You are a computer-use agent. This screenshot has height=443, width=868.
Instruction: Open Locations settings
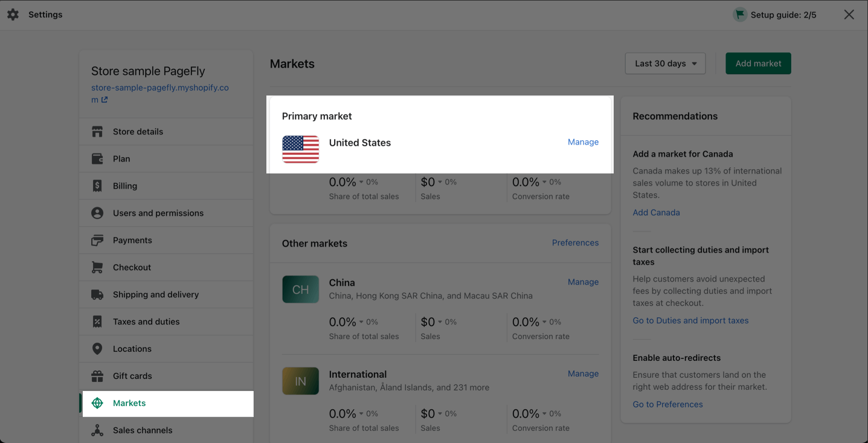(x=166, y=349)
